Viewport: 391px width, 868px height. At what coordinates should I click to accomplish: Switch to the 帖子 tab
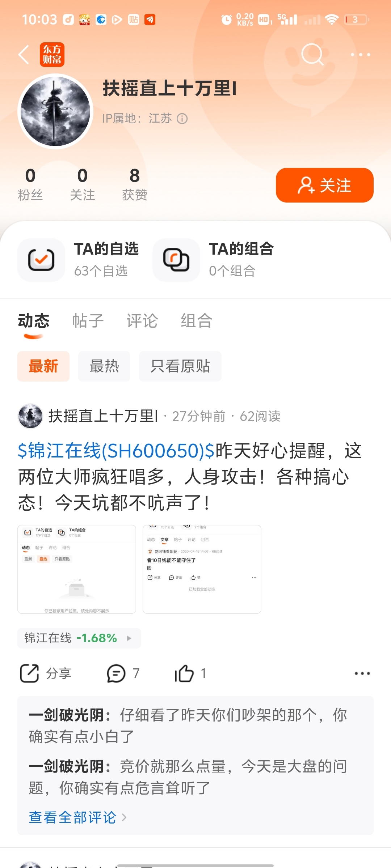88,321
